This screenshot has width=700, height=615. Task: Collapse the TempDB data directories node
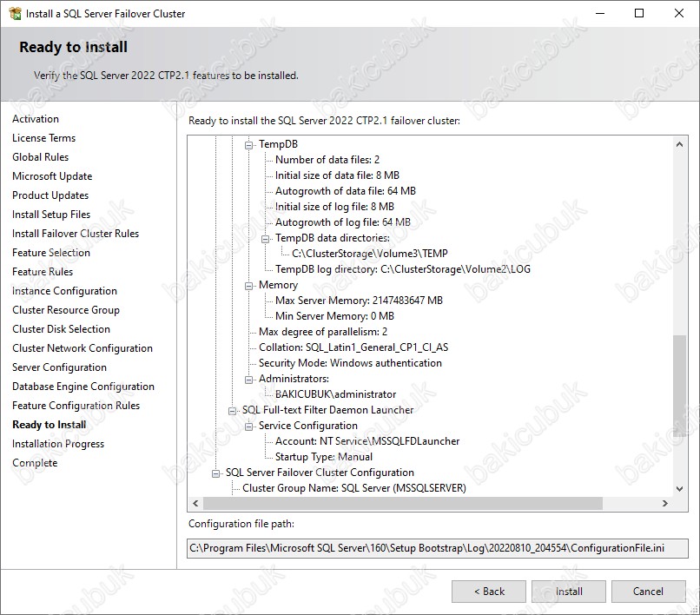[265, 239]
